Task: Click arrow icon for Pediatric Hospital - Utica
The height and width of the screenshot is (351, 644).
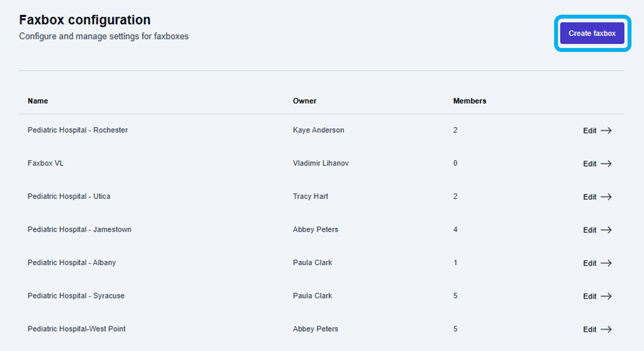Action: (606, 197)
